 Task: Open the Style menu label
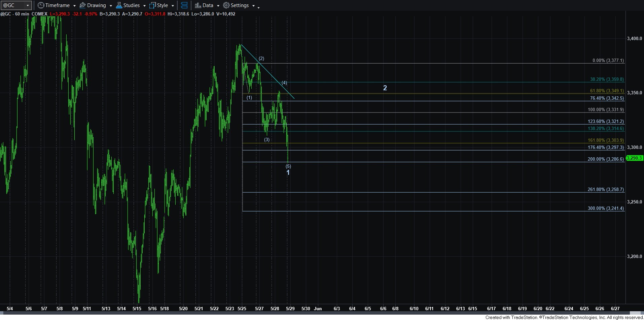[163, 5]
